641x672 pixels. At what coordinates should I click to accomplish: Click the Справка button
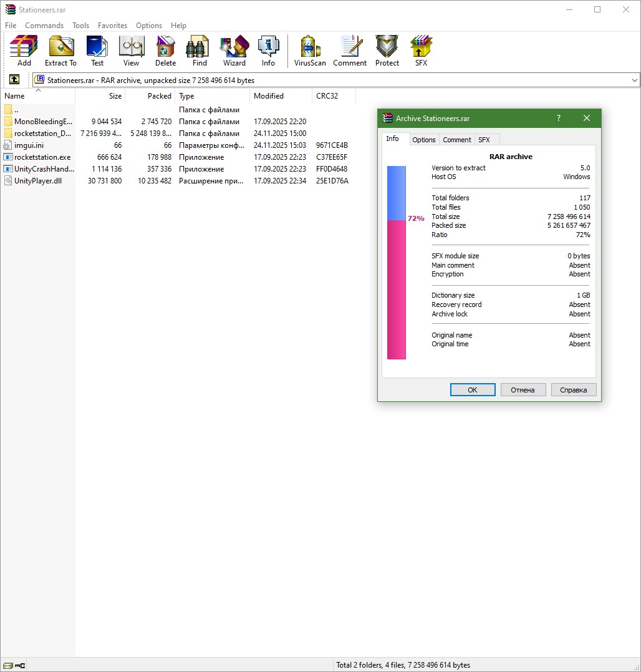[x=574, y=389]
